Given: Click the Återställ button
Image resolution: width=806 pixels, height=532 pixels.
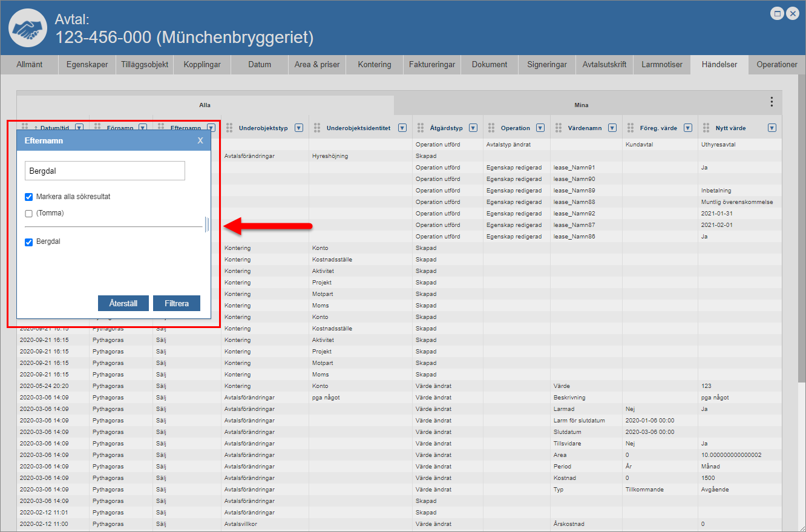Looking at the screenshot, I should pos(123,303).
